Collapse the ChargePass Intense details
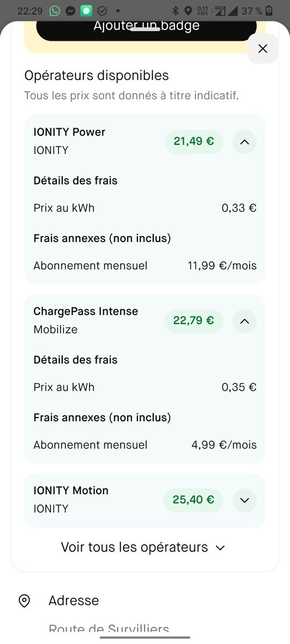 pyautogui.click(x=244, y=321)
